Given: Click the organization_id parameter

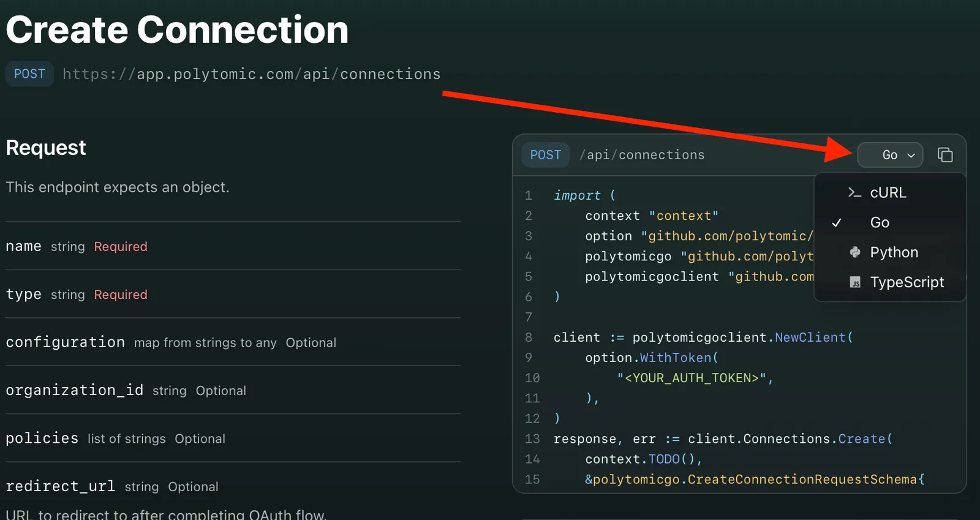Looking at the screenshot, I should pyautogui.click(x=75, y=390).
